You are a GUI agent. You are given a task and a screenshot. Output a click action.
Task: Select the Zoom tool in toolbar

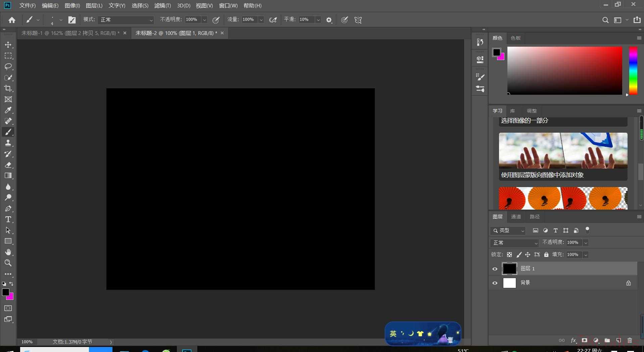pos(8,263)
